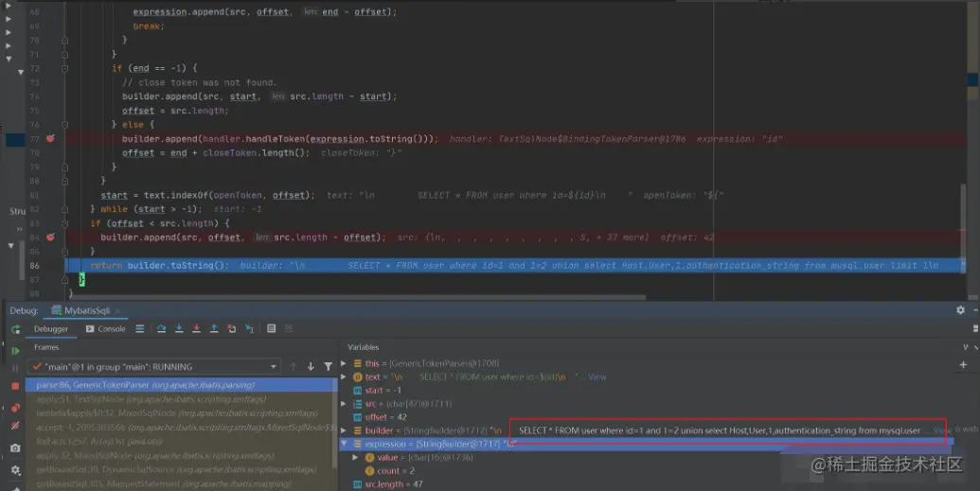980x491 pixels.
Task: Select variable row 'start = -1'
Action: (x=647, y=391)
